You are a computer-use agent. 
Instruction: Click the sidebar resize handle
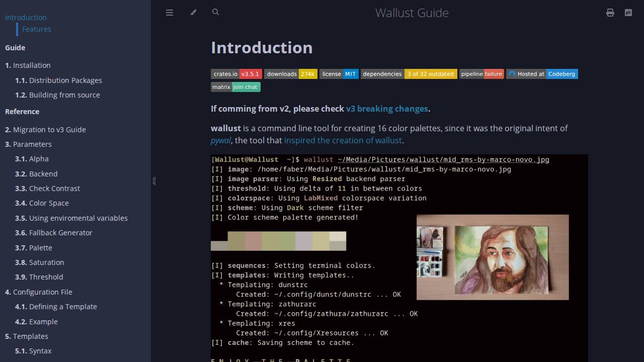point(153,181)
